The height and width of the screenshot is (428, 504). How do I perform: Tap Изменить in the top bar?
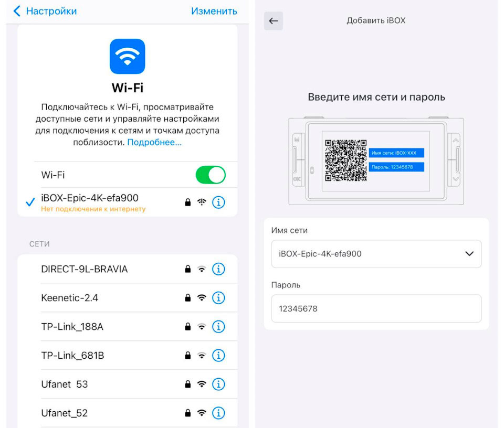tap(214, 11)
